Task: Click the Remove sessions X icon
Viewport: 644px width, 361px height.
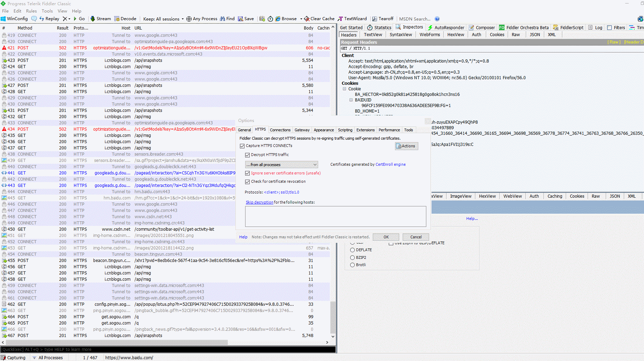Action: click(65, 19)
